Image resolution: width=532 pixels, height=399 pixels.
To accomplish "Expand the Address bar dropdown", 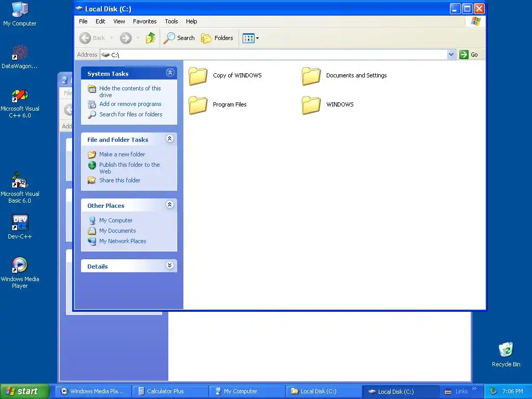I will click(x=451, y=54).
